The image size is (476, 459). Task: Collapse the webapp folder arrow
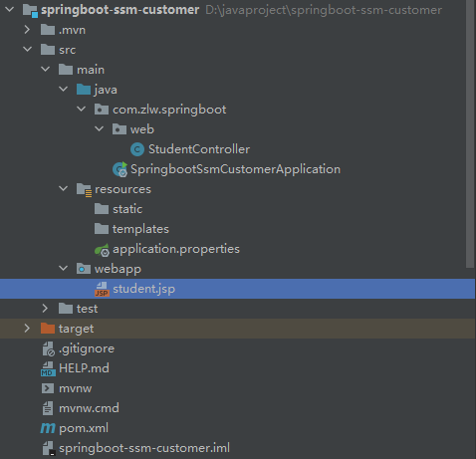point(63,269)
